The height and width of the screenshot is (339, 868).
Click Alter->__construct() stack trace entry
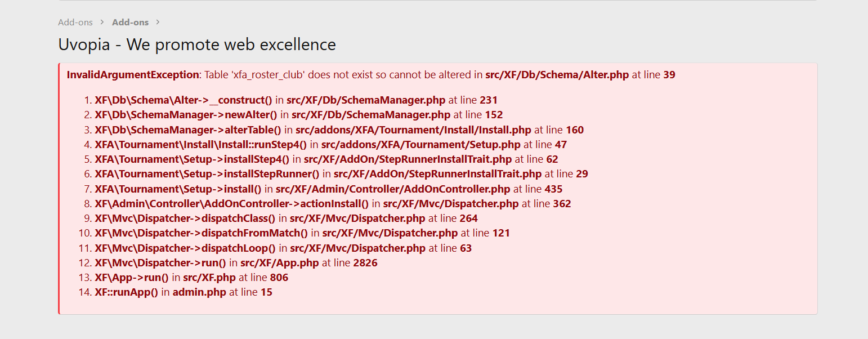(296, 100)
